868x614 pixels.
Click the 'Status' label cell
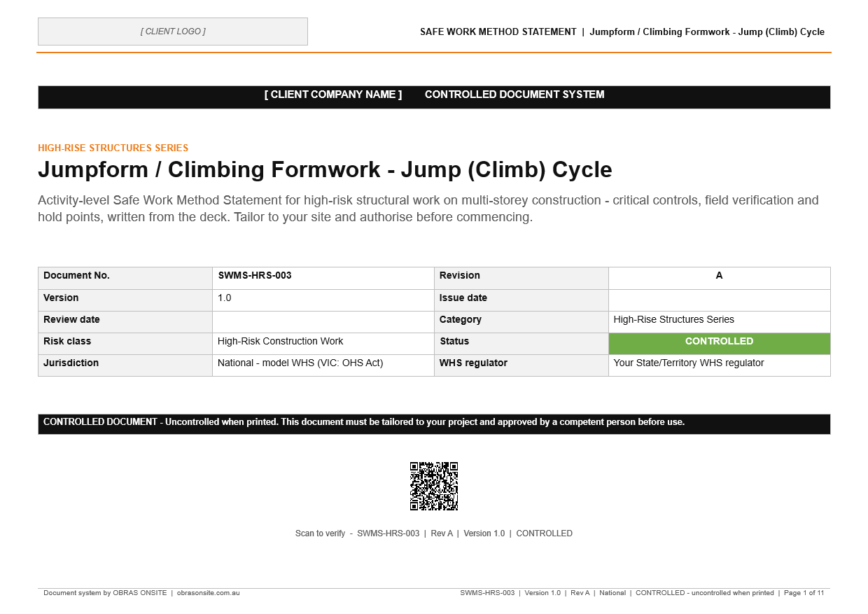click(x=521, y=344)
